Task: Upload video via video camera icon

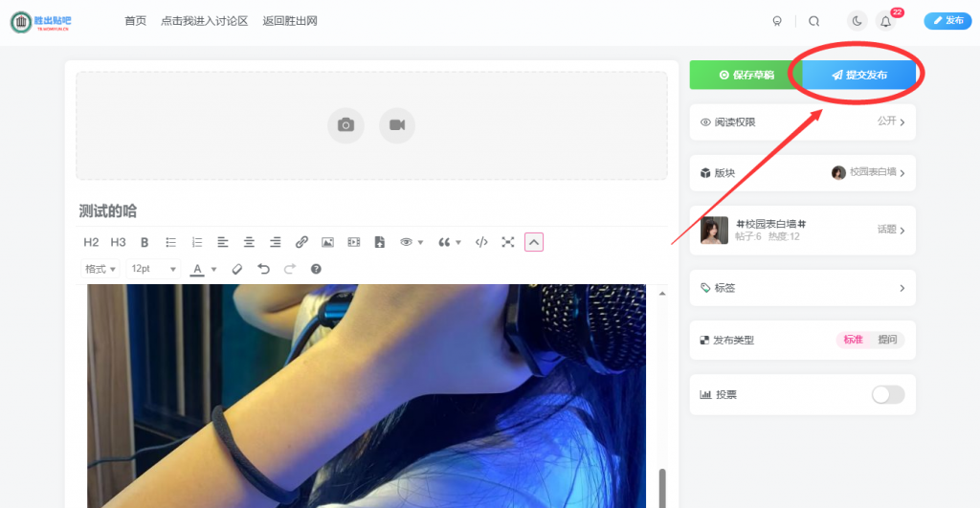Action: point(397,125)
